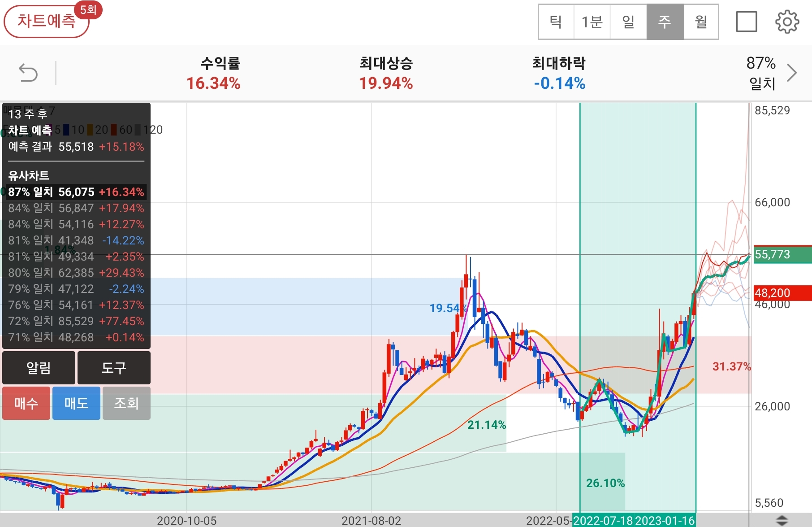Tap the undo back arrow icon
This screenshot has height=527, width=812.
pos(28,73)
